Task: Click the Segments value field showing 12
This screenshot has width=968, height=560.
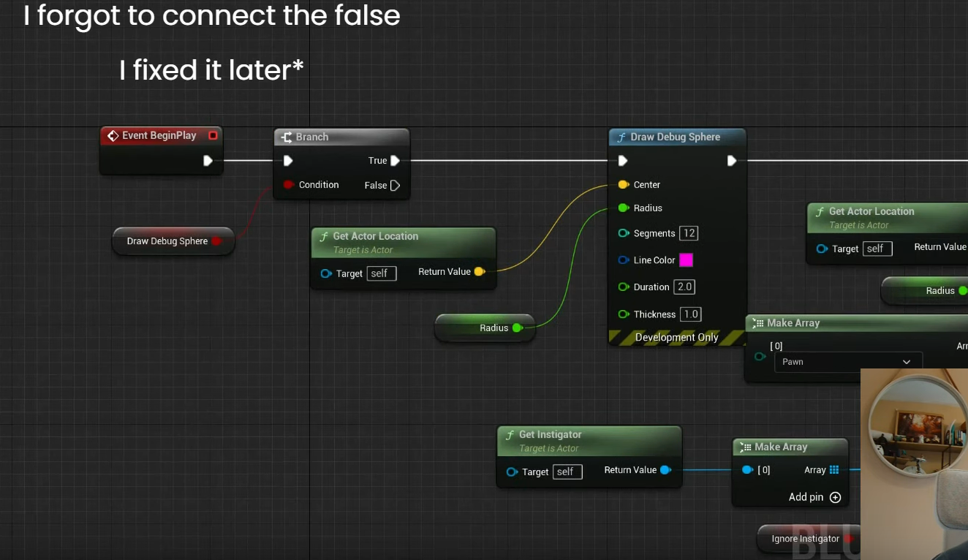Action: pyautogui.click(x=688, y=233)
